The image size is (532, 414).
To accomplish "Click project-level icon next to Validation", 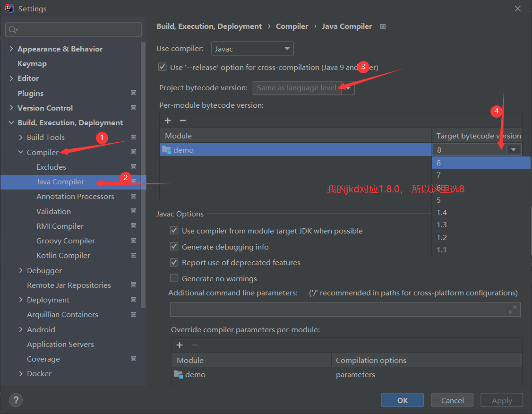I will point(133,211).
